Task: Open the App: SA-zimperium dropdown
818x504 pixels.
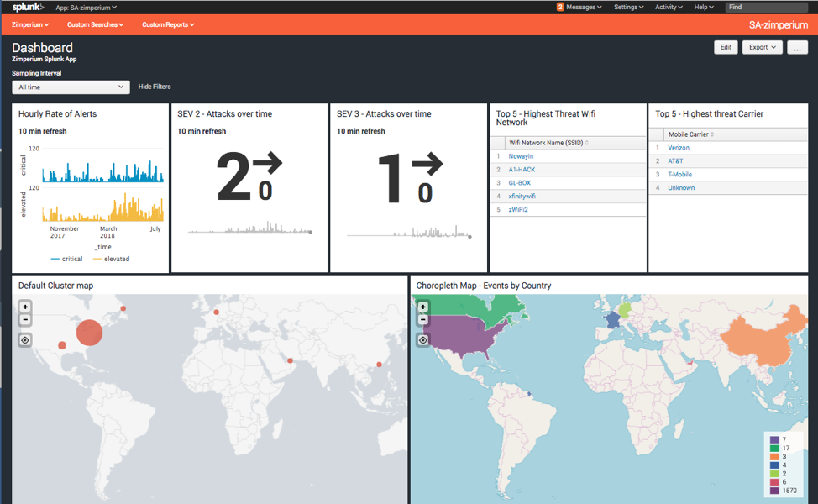Action: 86,8
